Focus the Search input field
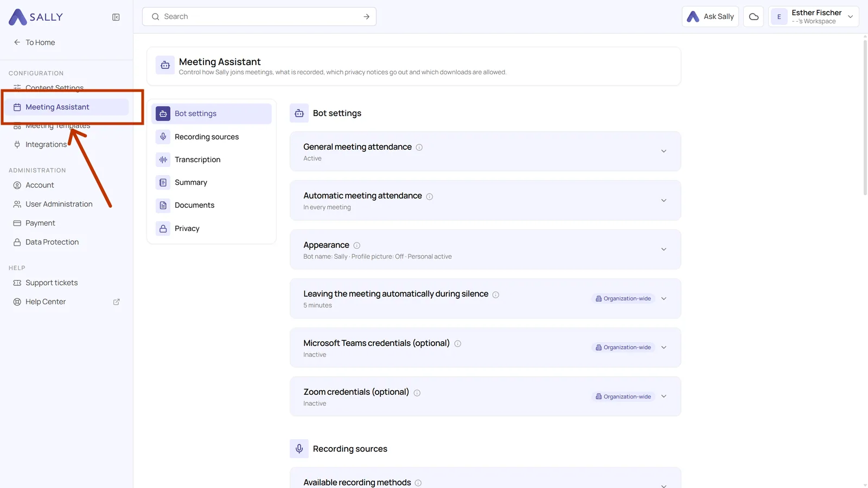 260,17
